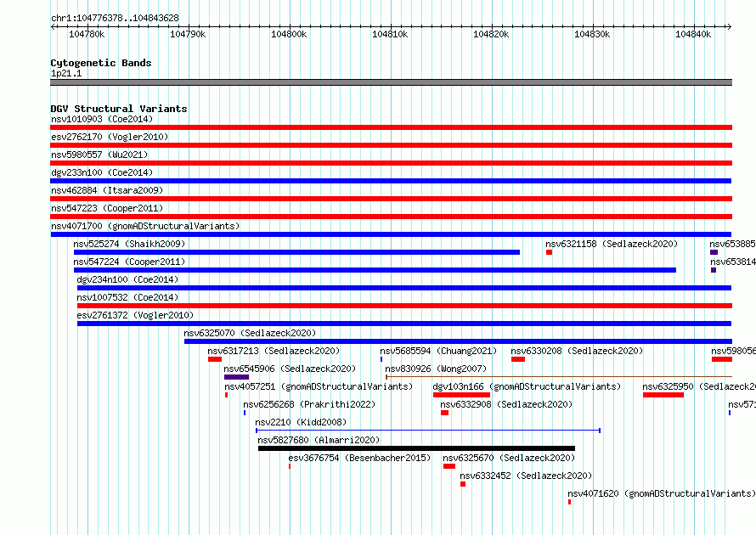
Task: Select the red bar of nsv6325670
Action: click(x=449, y=466)
